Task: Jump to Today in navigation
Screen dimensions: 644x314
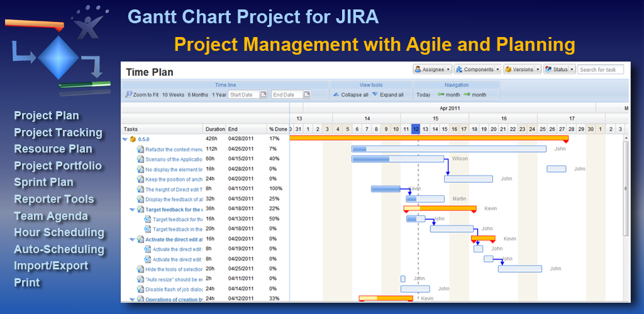Action: pyautogui.click(x=423, y=95)
